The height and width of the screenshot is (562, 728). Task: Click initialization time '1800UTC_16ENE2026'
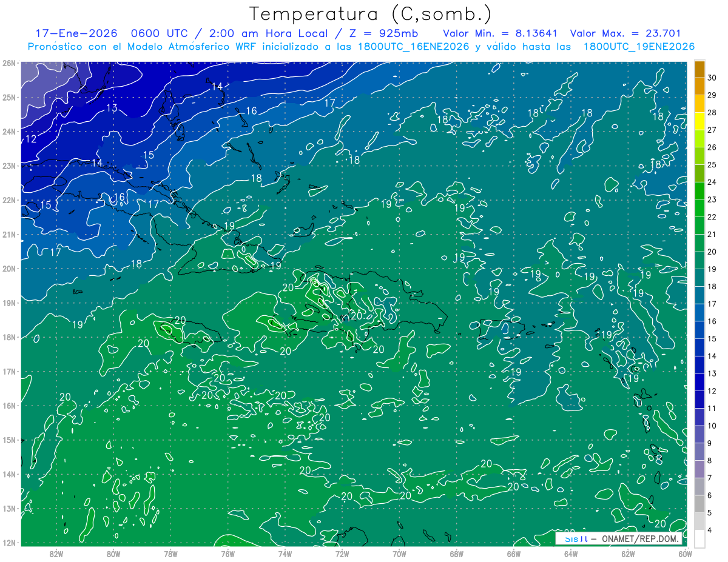pyautogui.click(x=413, y=47)
